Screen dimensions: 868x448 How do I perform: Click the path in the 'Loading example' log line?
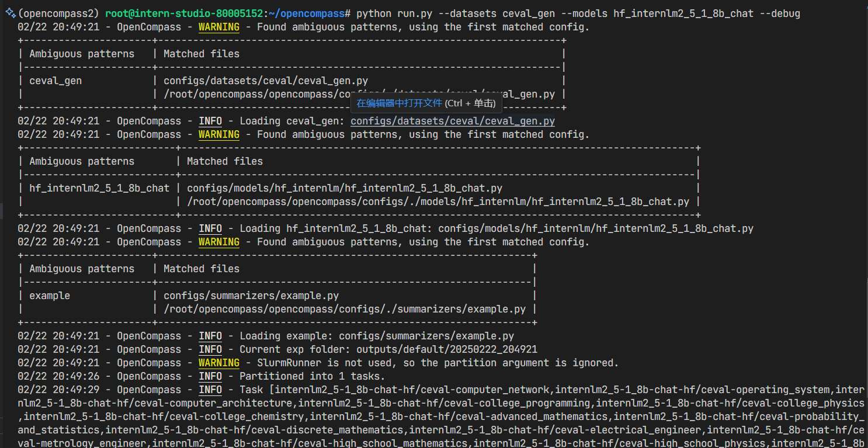(x=426, y=336)
